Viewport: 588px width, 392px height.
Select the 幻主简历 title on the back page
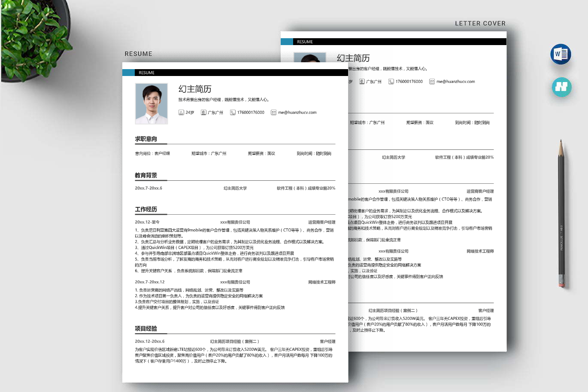(x=353, y=58)
